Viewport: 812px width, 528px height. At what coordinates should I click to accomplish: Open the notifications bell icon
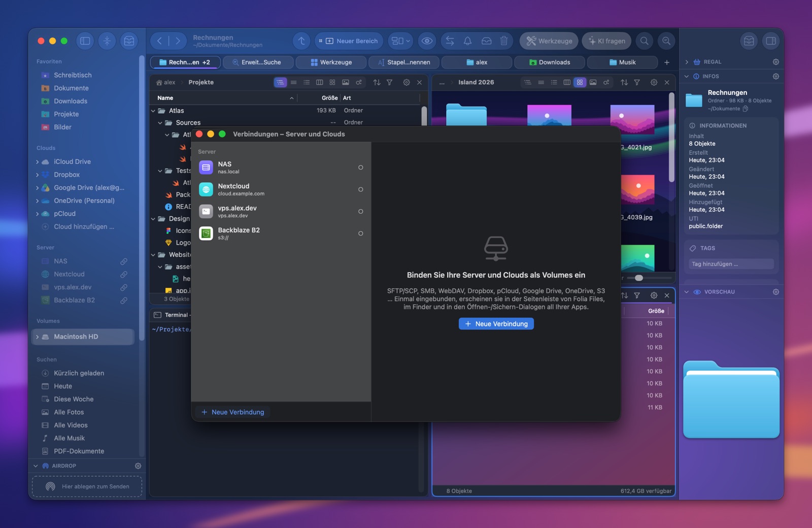click(468, 41)
